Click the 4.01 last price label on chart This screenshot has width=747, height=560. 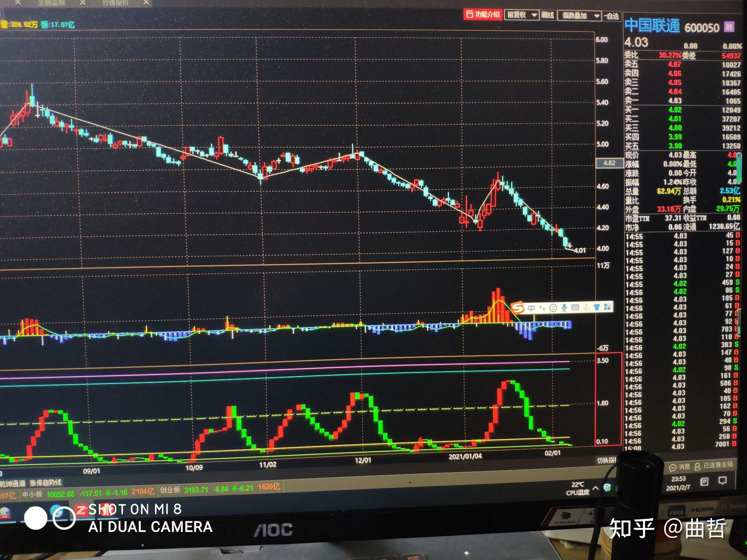click(580, 250)
